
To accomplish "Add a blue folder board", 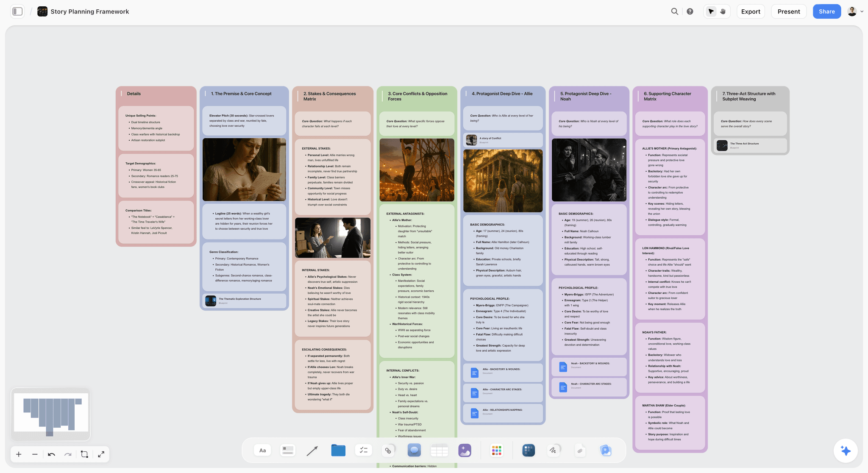I will click(338, 450).
